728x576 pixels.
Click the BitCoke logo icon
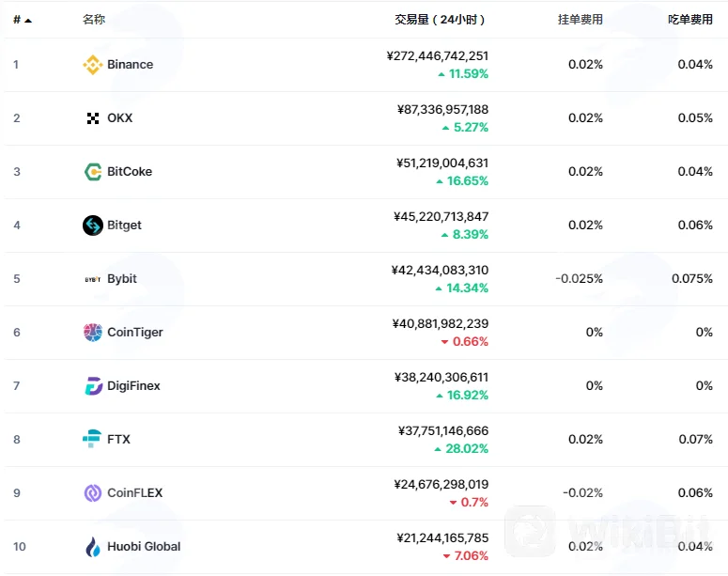pyautogui.click(x=93, y=172)
